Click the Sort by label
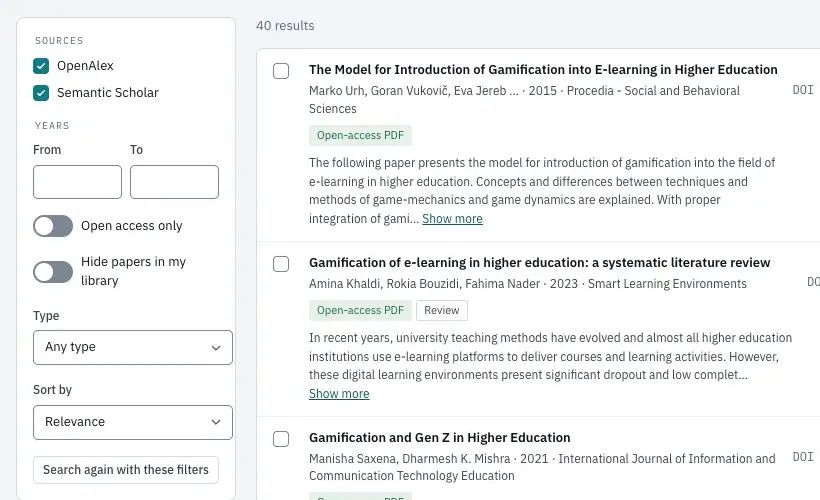This screenshot has width=820, height=500. tap(52, 390)
